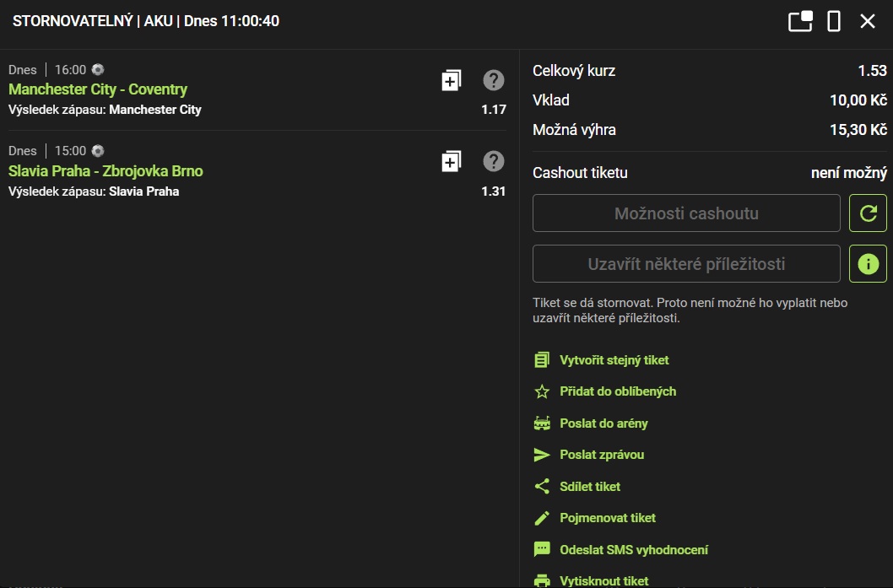Choose Poslat zprávou
This screenshot has width=893, height=588.
click(602, 455)
